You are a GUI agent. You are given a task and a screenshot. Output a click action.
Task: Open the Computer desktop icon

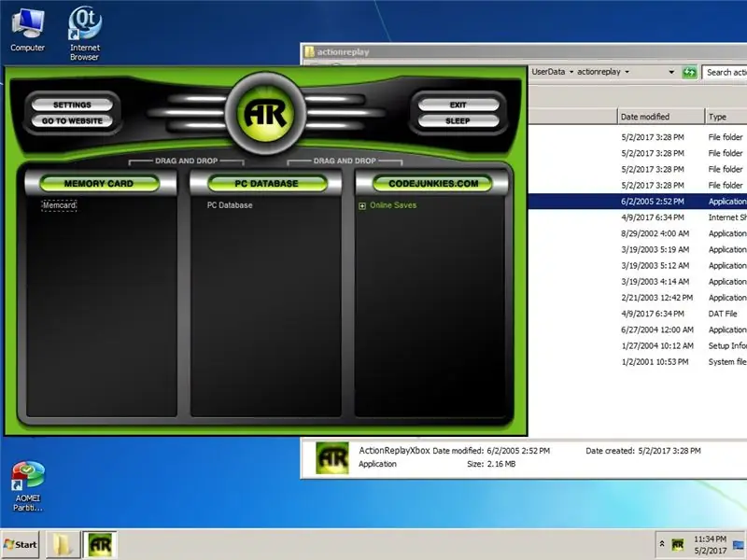[x=28, y=30]
